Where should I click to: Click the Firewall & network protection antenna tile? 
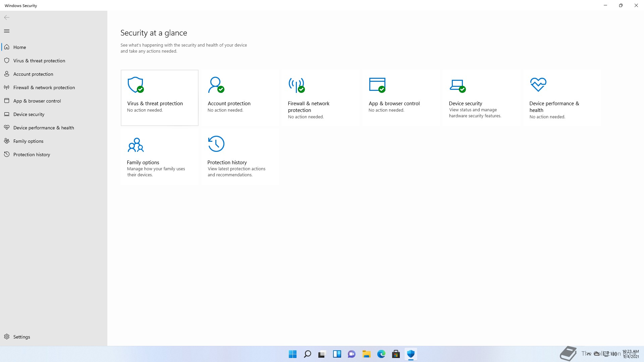click(321, 98)
